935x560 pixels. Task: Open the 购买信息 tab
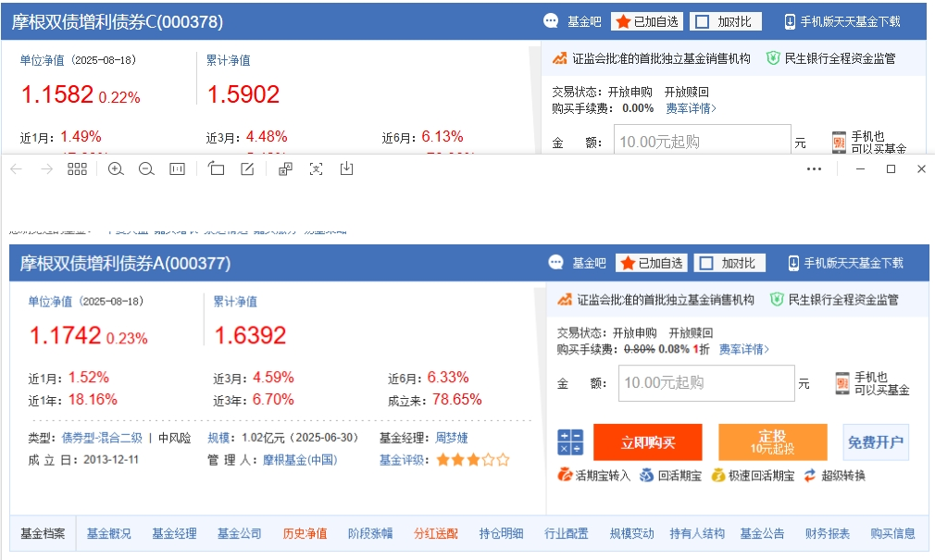point(892,533)
